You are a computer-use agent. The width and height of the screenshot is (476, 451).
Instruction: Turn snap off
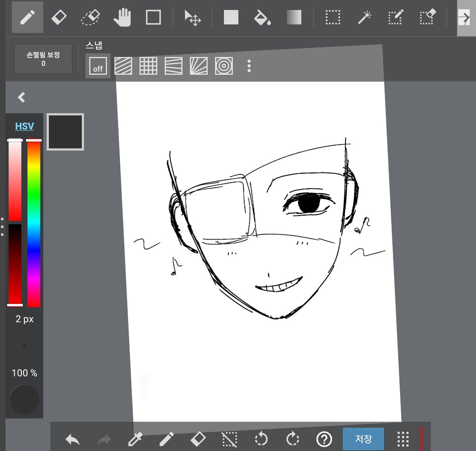pyautogui.click(x=98, y=66)
